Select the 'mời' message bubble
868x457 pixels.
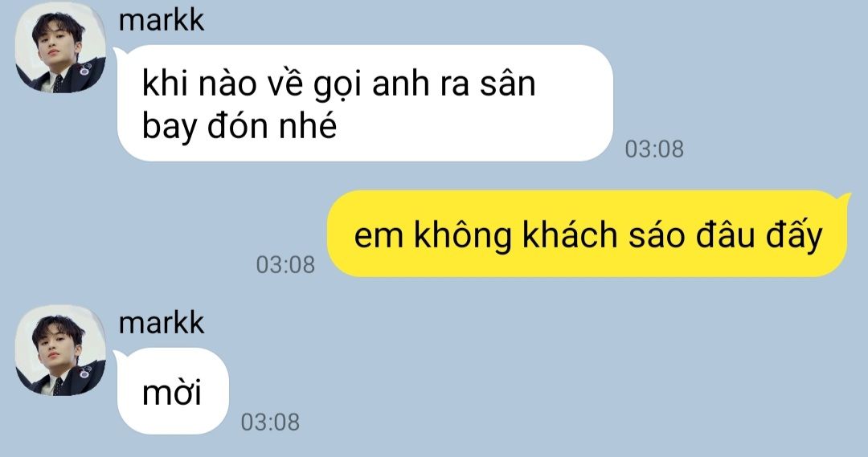click(173, 391)
